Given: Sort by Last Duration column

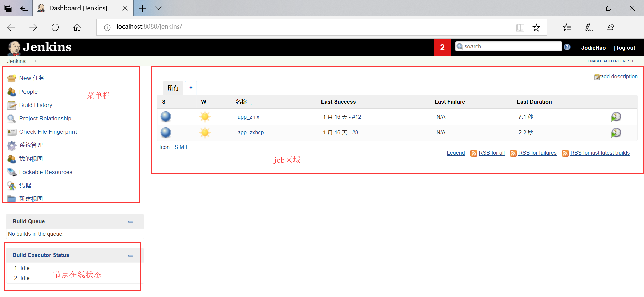Looking at the screenshot, I should click(x=534, y=102).
